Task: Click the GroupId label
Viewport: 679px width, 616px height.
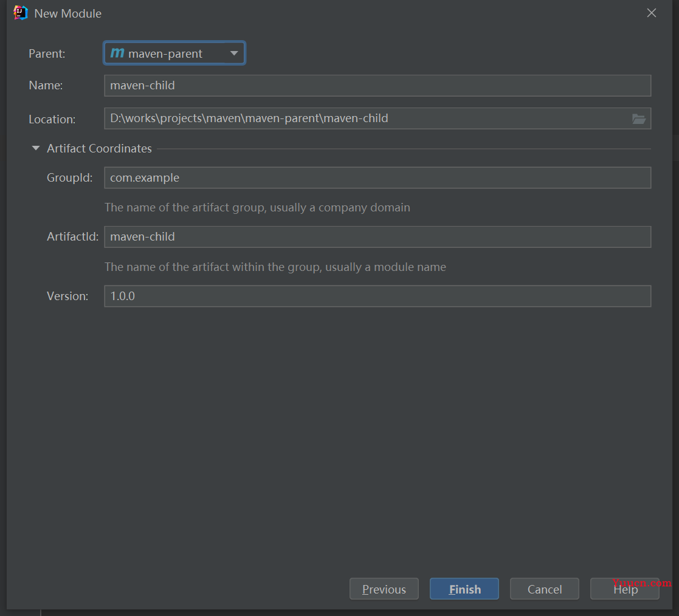Action: (69, 177)
